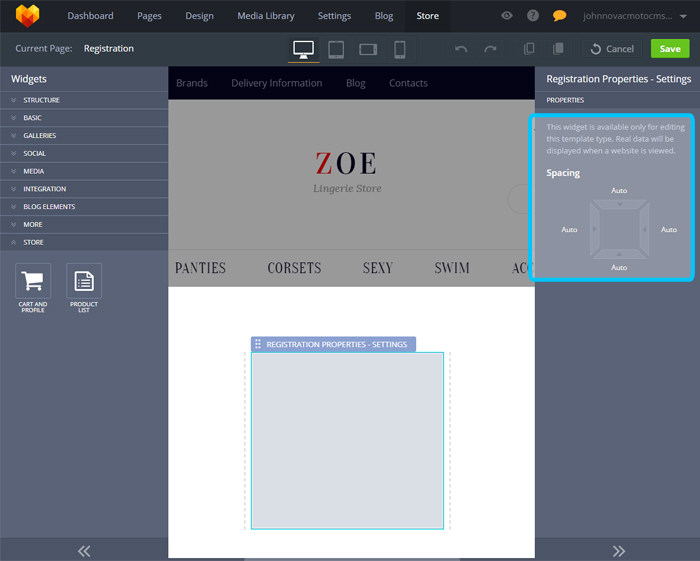
Task: Click the top spacing arrow in box
Action: pyautogui.click(x=619, y=204)
